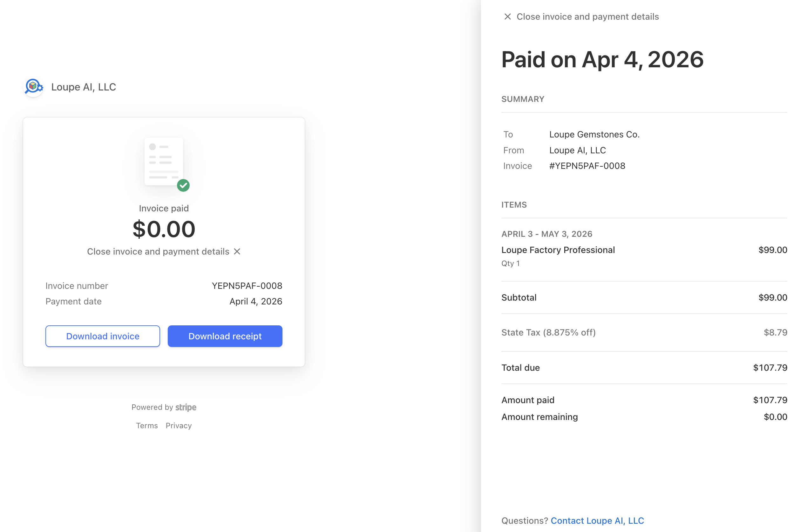The image size is (807, 532).
Task: Click the 'Invoice' label in summary
Action: [x=518, y=166]
